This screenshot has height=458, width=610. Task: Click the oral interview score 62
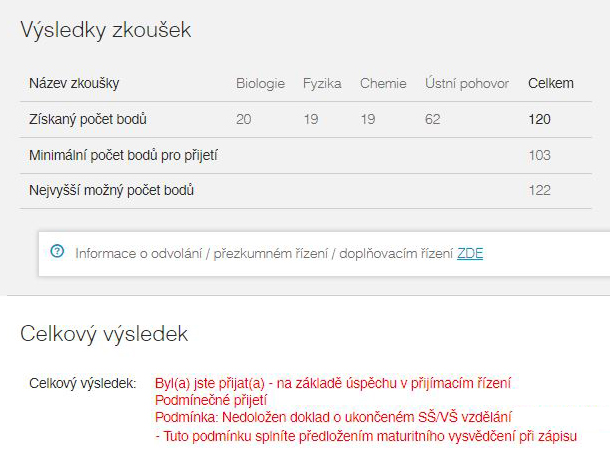432,119
